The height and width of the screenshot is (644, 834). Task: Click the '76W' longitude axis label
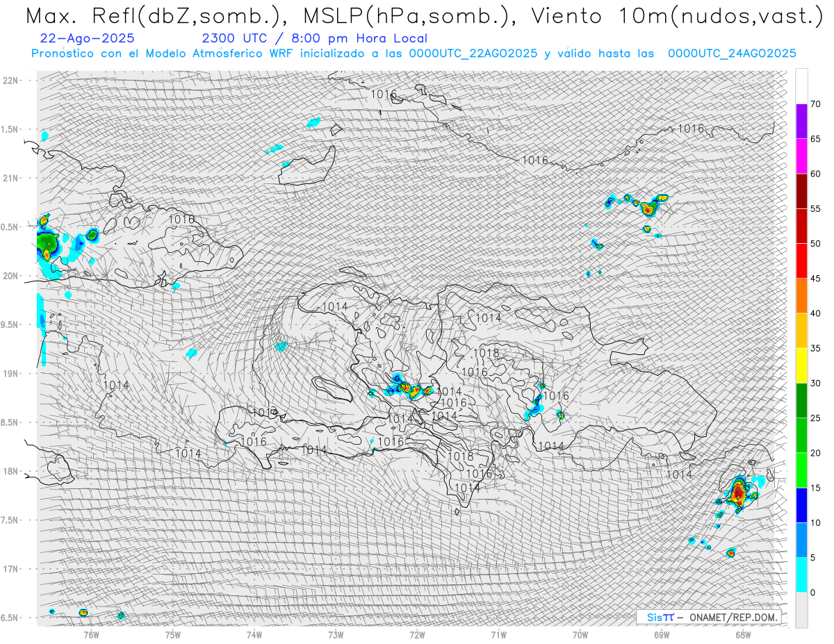pyautogui.click(x=91, y=634)
